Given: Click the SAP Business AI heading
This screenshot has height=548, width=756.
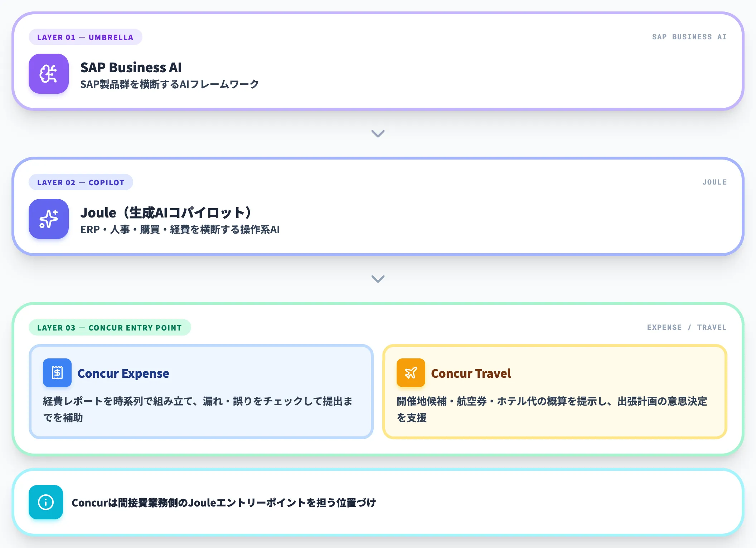Looking at the screenshot, I should (131, 67).
